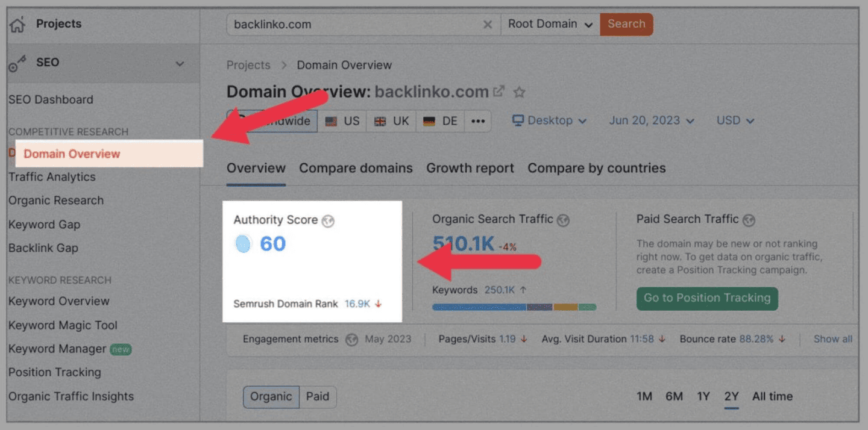Image resolution: width=868 pixels, height=430 pixels.
Task: Star backlinko.com as a favorite
Action: pos(518,92)
